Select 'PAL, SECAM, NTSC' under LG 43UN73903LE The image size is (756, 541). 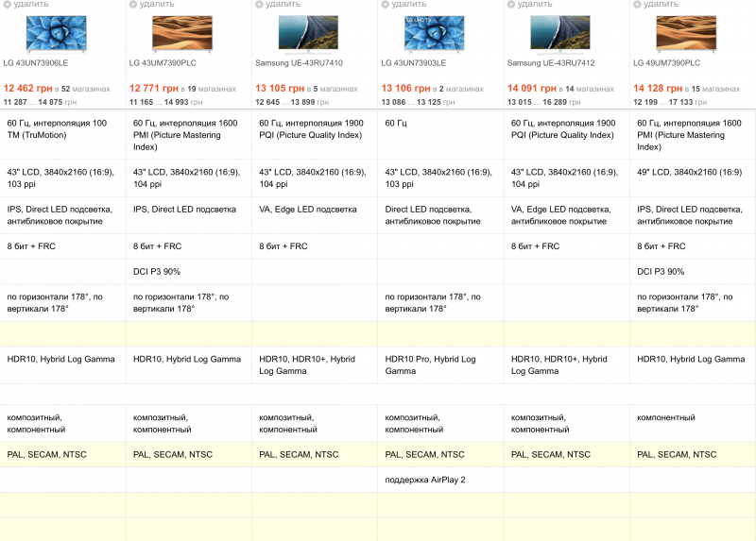440,454
